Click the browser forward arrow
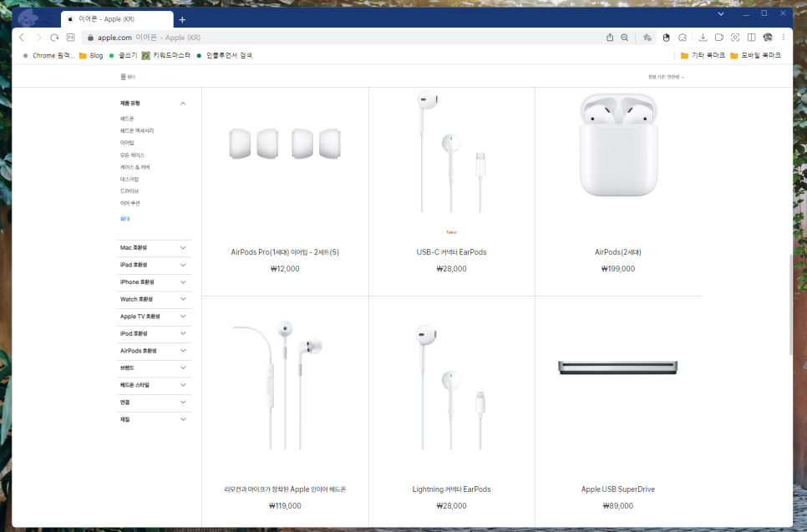This screenshot has height=532, width=807. pos(38,38)
